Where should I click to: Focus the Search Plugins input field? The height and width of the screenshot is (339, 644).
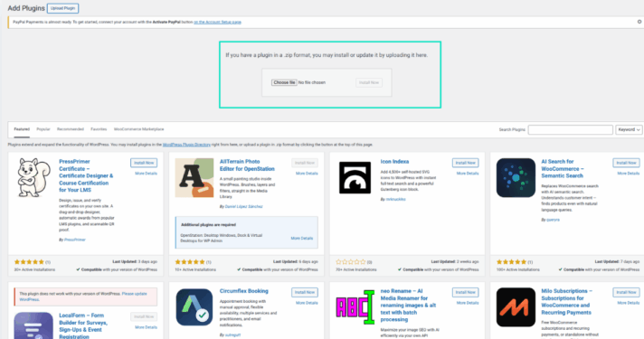click(571, 129)
